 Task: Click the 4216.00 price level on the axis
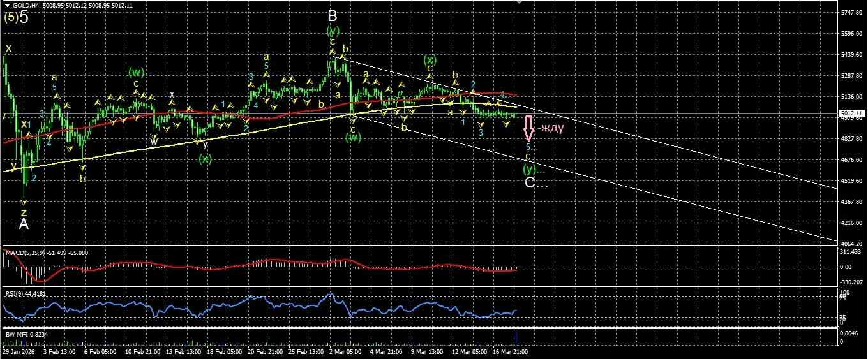click(x=853, y=223)
